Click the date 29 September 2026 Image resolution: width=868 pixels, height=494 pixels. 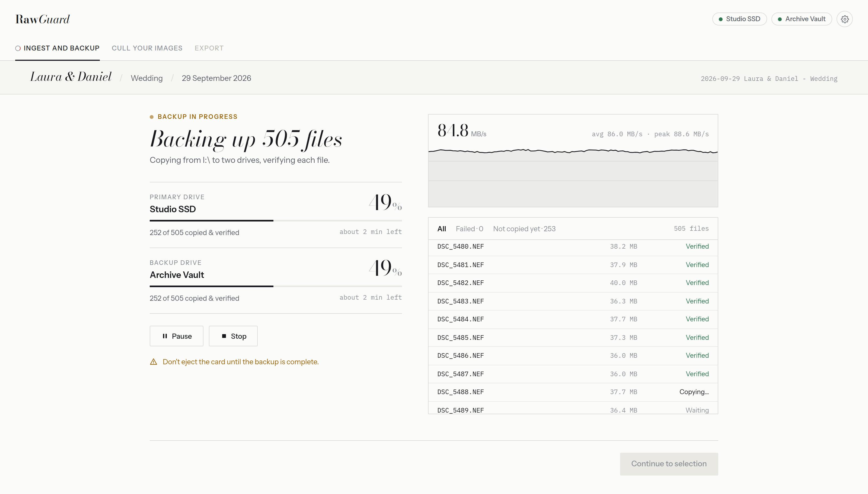(216, 78)
